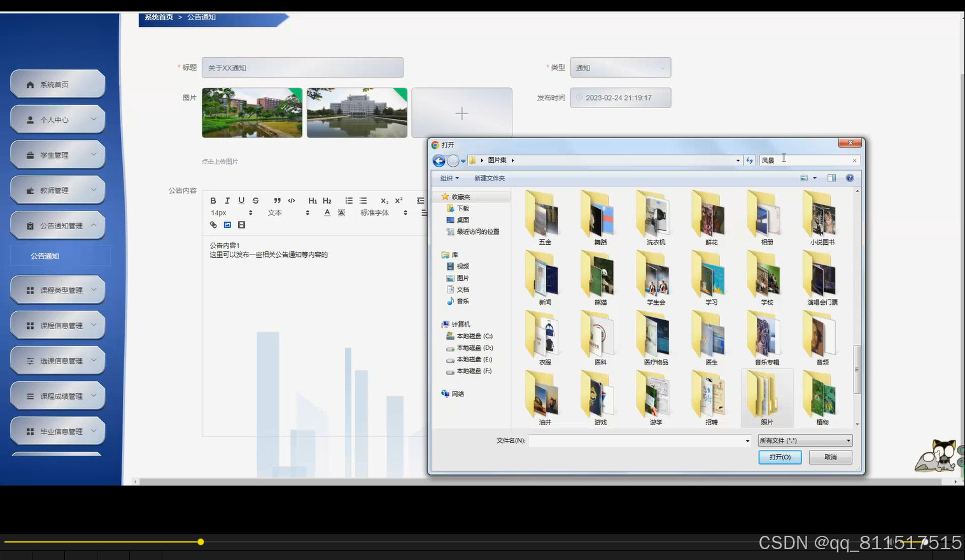Open the 类型 dropdown showing 通知

621,67
